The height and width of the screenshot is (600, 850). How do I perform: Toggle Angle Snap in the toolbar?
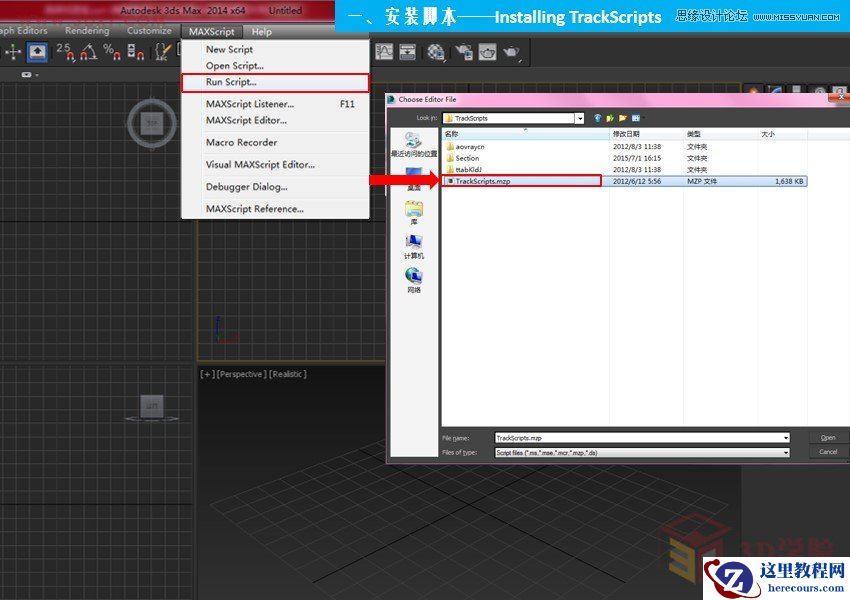pyautogui.click(x=88, y=52)
